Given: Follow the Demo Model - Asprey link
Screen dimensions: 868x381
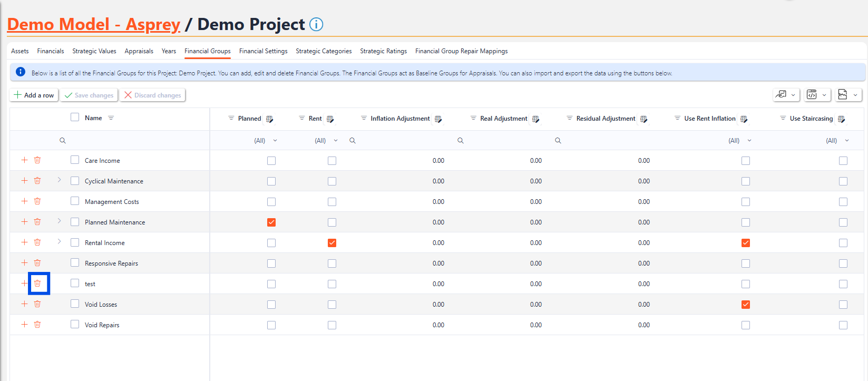Looking at the screenshot, I should point(93,24).
